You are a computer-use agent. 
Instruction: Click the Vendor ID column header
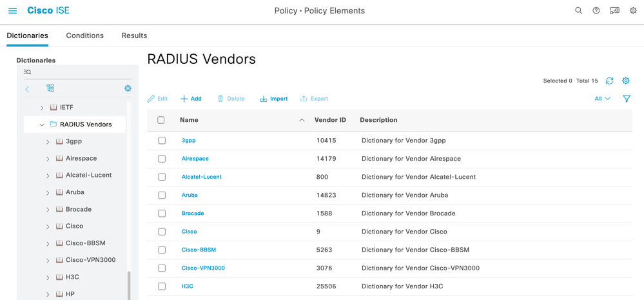(330, 120)
